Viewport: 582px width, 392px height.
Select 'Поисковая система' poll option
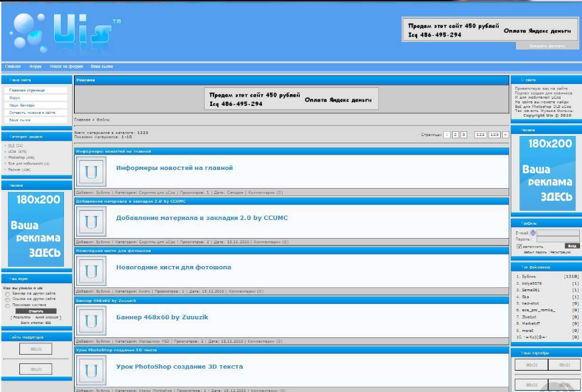click(7, 305)
